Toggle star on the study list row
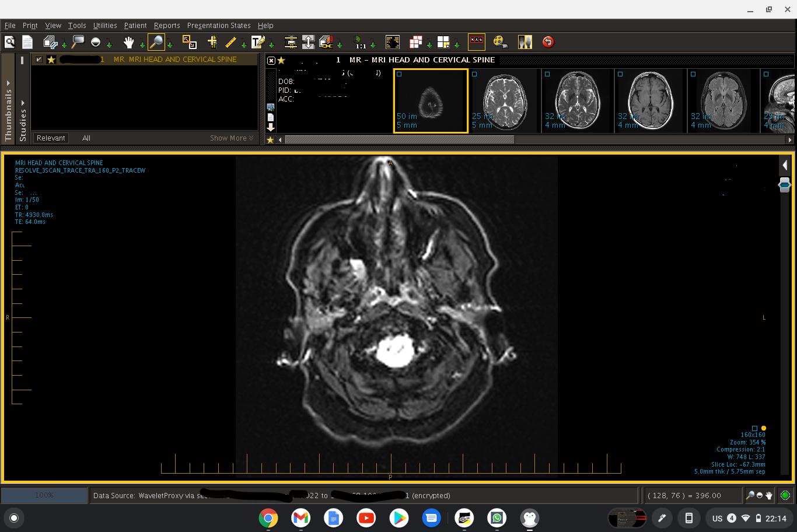This screenshot has width=797, height=532. 51,60
